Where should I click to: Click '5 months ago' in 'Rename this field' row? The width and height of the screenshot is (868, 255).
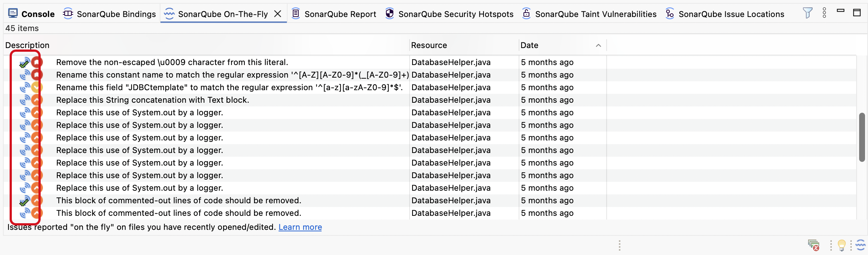coord(547,87)
